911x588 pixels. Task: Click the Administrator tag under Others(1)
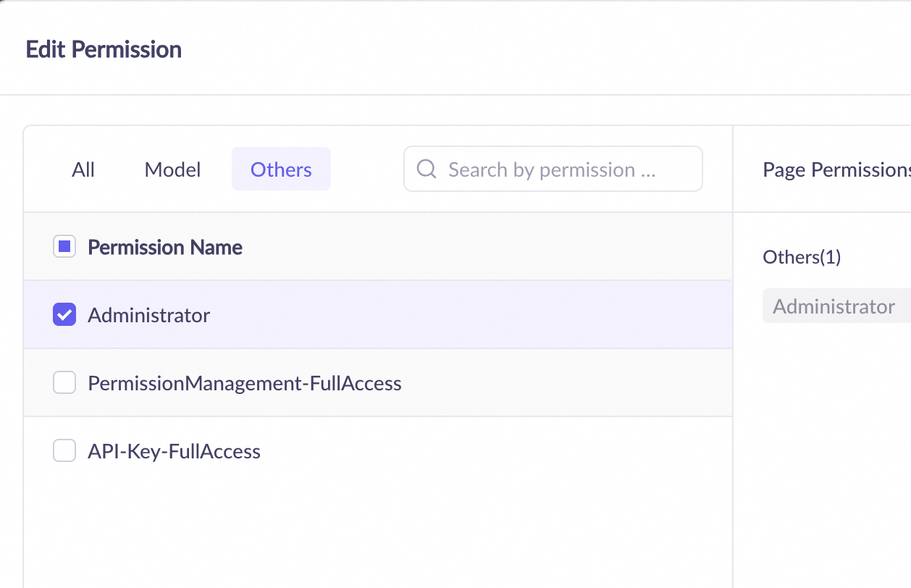[834, 306]
